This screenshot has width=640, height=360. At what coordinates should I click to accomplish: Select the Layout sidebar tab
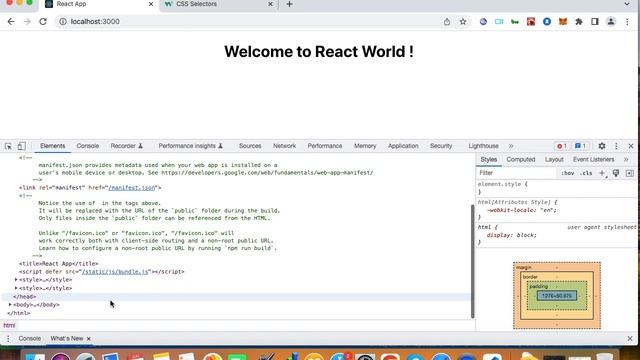[554, 160]
